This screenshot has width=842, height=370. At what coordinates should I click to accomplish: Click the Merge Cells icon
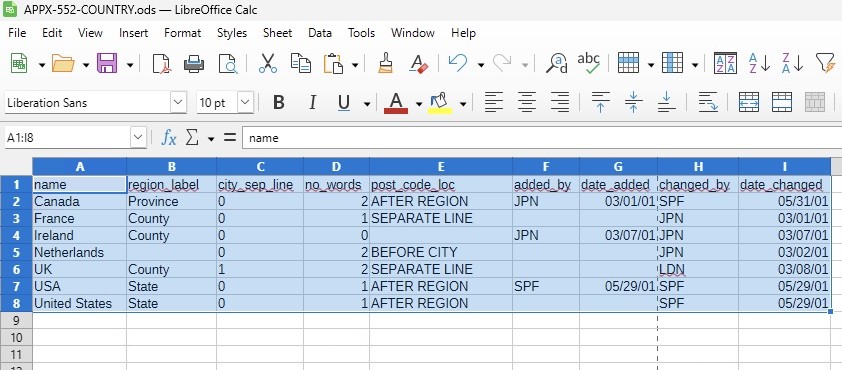click(782, 103)
